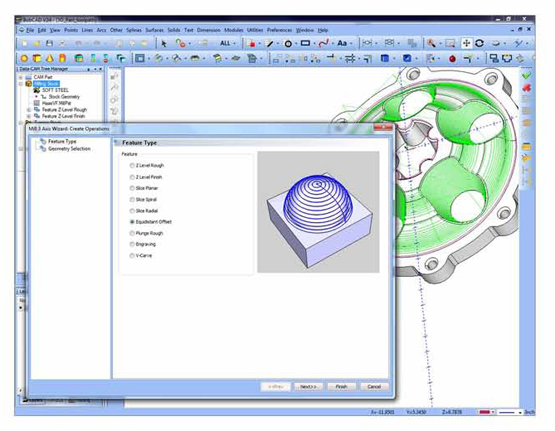This screenshot has width=555, height=431.
Task: Go to Geometry Selection wizard step
Action: coord(69,149)
